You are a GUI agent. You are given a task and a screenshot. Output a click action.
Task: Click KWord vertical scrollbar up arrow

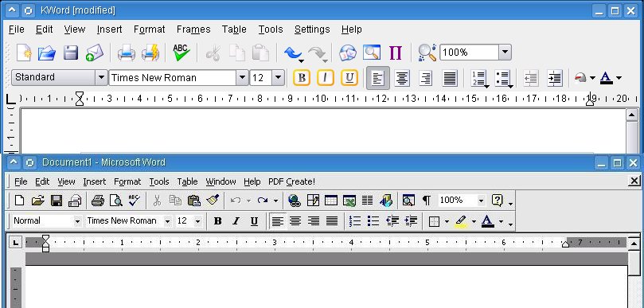(632, 115)
